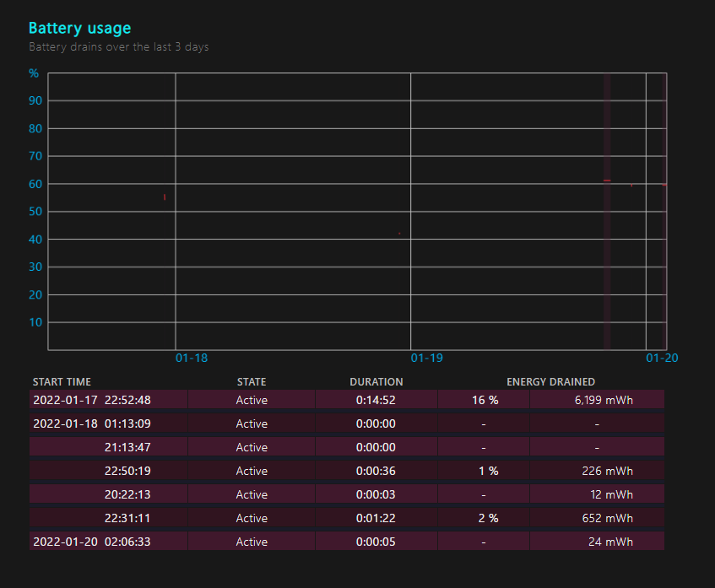The width and height of the screenshot is (715, 588).
Task: Click the ENERGY DRAINED column header
Action: [551, 382]
